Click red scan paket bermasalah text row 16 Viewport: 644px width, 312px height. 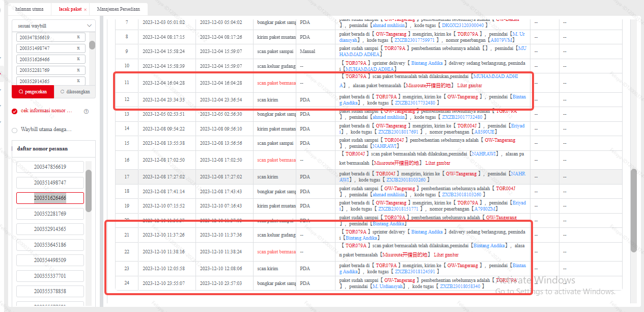(x=276, y=160)
